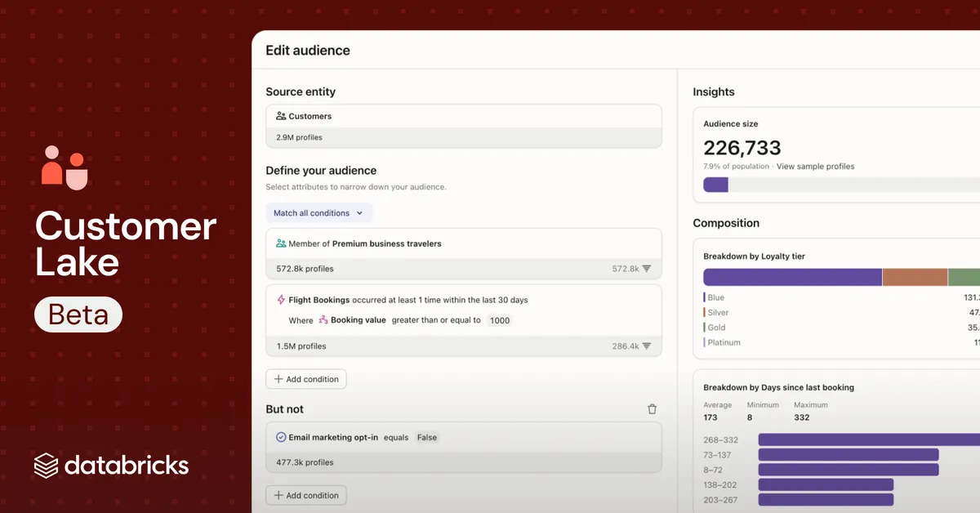Image resolution: width=980 pixels, height=513 pixels.
Task: Click the False value chip
Action: pos(427,437)
